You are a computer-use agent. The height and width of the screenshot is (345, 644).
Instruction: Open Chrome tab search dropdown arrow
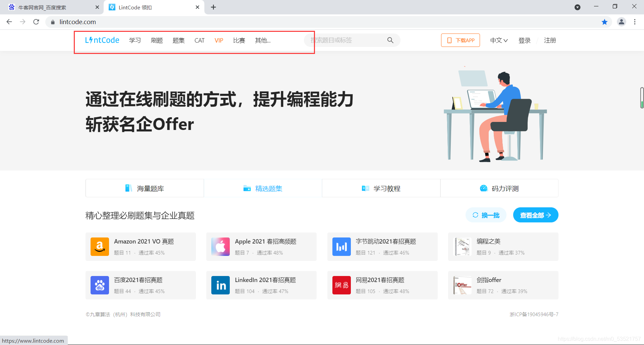(x=578, y=7)
